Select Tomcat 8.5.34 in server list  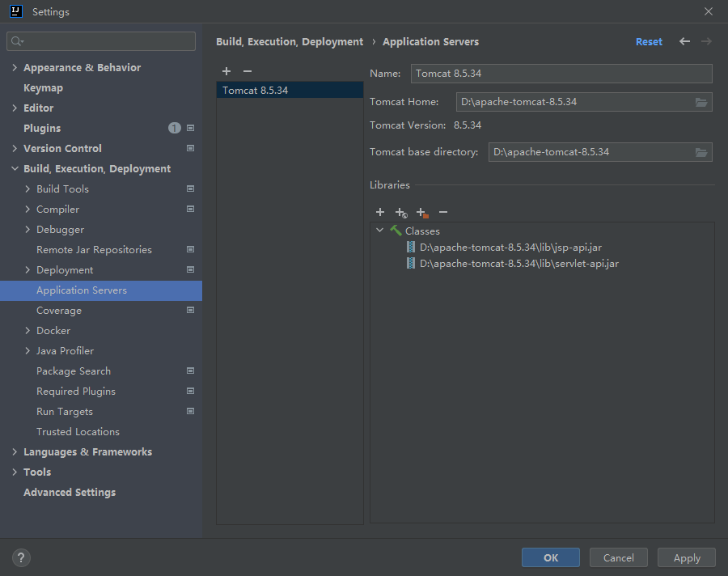(290, 90)
